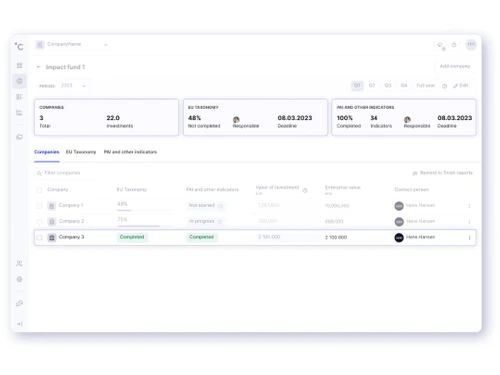Click the back arrow beside Impact fund 1
This screenshot has height=375, width=500.
pyautogui.click(x=38, y=67)
